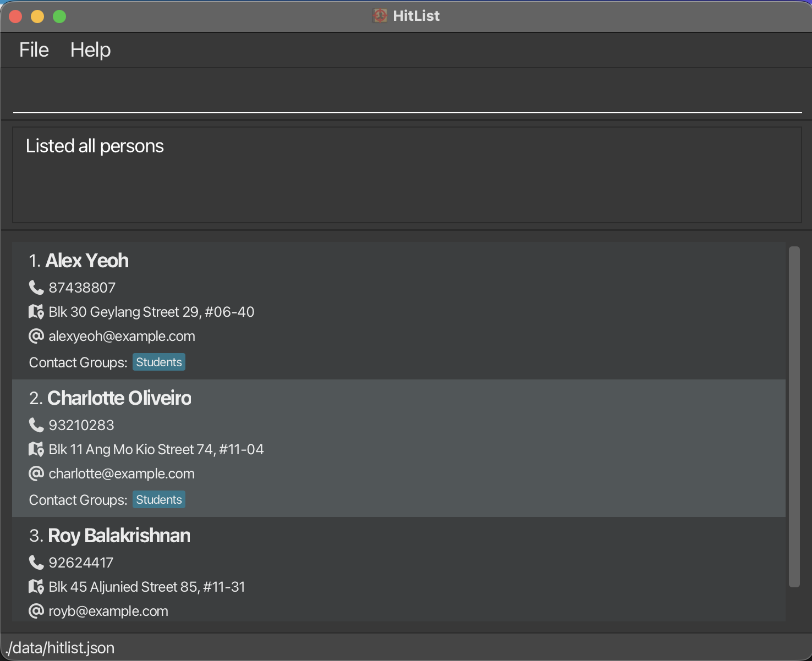Select the Alex Yeoh contact name
The height and width of the screenshot is (661, 812).
pos(87,261)
